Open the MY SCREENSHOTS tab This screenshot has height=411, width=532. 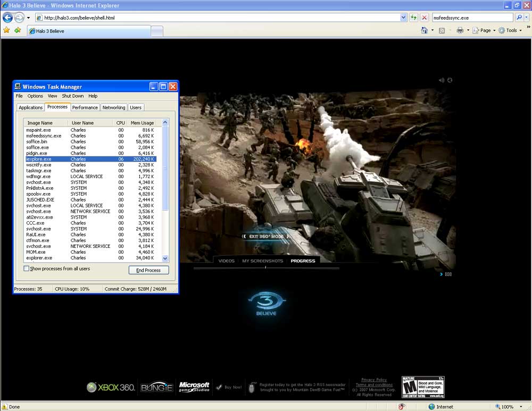(x=263, y=261)
